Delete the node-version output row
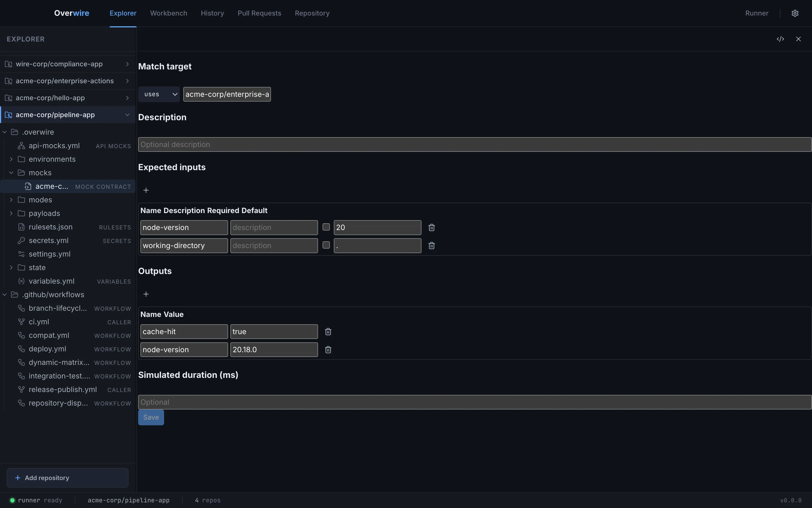The height and width of the screenshot is (508, 812). [328, 350]
